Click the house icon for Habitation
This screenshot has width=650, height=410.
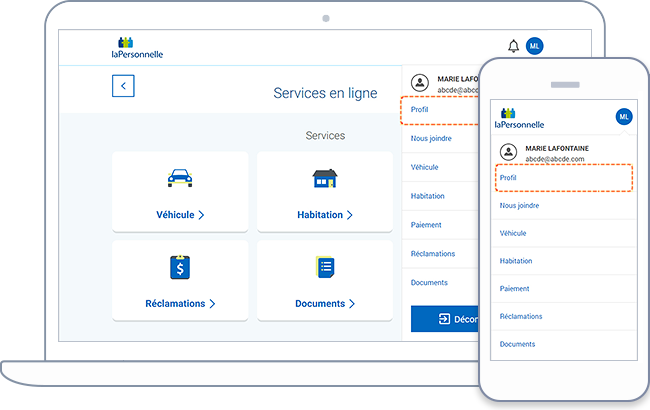point(325,178)
